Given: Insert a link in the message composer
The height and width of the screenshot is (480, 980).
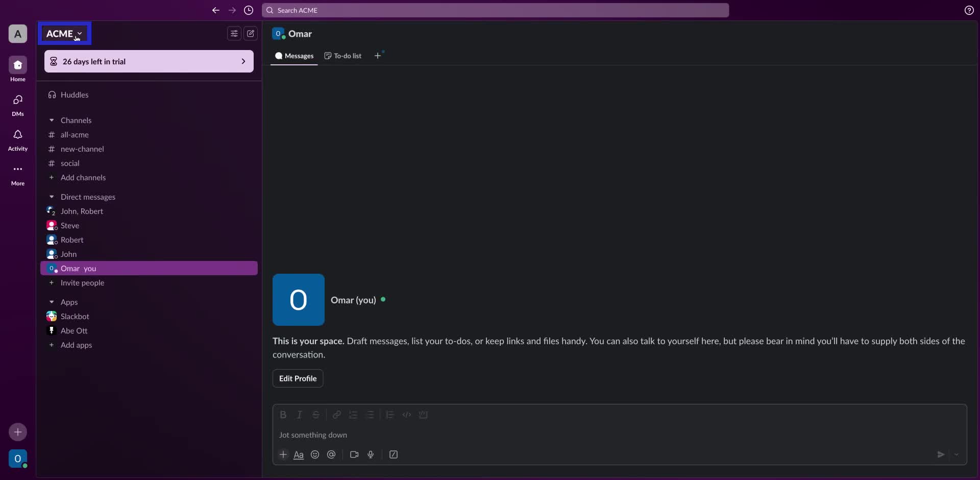Looking at the screenshot, I should point(337,415).
